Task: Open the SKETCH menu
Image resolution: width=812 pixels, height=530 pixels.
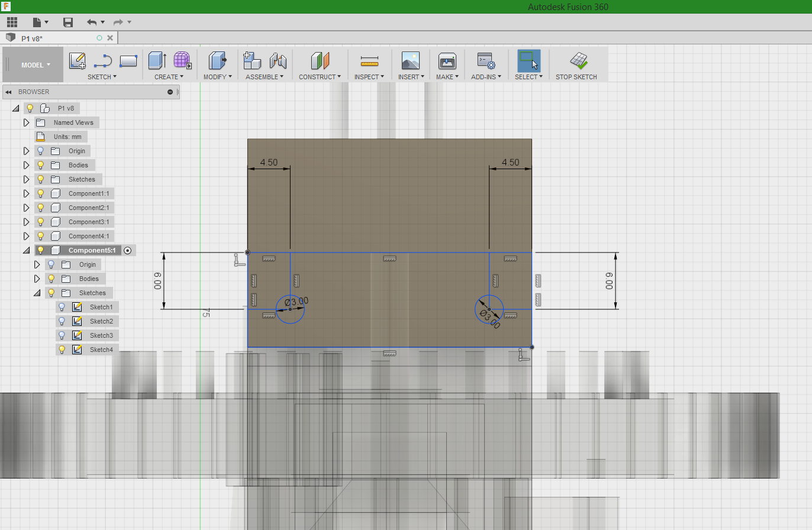Action: [102, 77]
